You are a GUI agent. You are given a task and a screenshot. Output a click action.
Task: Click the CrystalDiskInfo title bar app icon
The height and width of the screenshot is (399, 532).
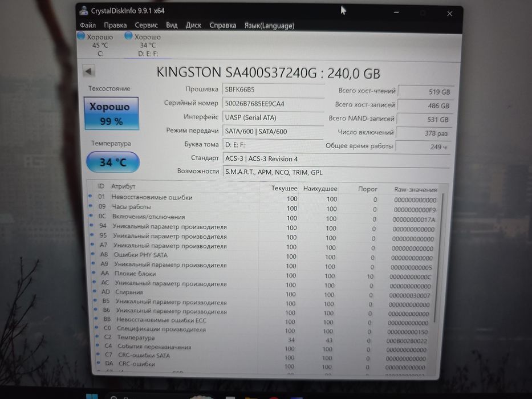[83, 10]
